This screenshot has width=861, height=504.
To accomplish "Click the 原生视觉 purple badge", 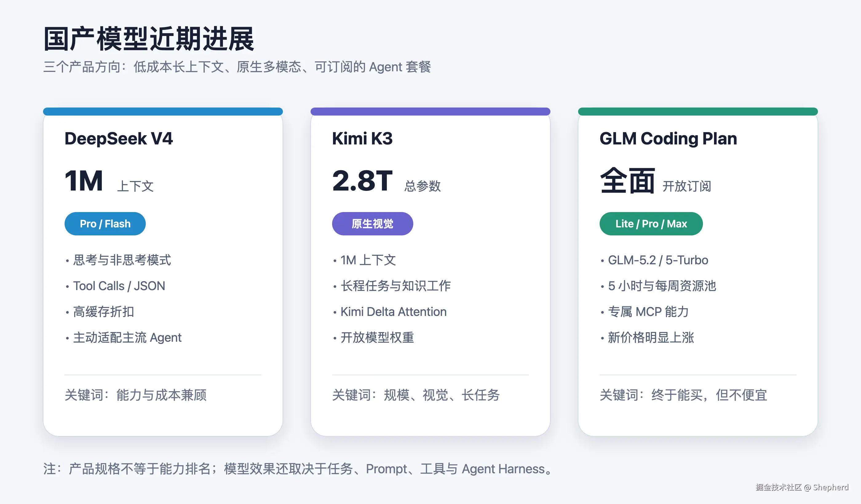I will click(x=372, y=224).
